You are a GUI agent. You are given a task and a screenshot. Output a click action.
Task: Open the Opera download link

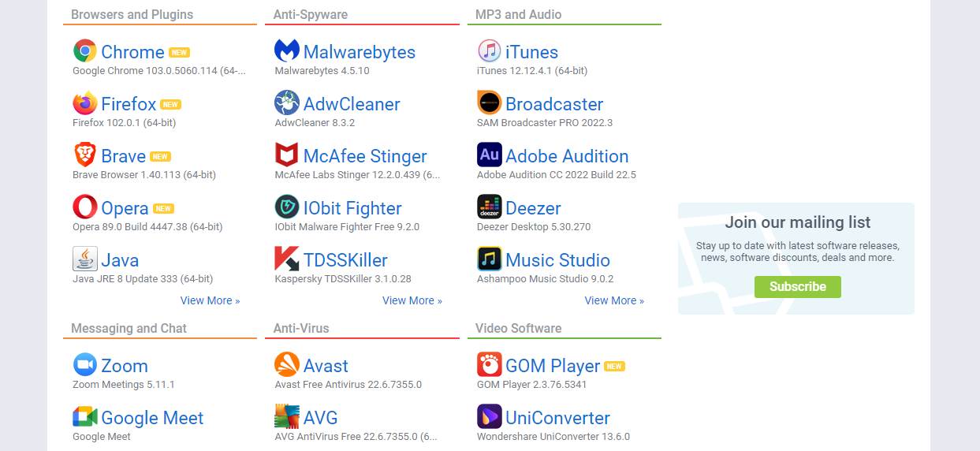[125, 208]
